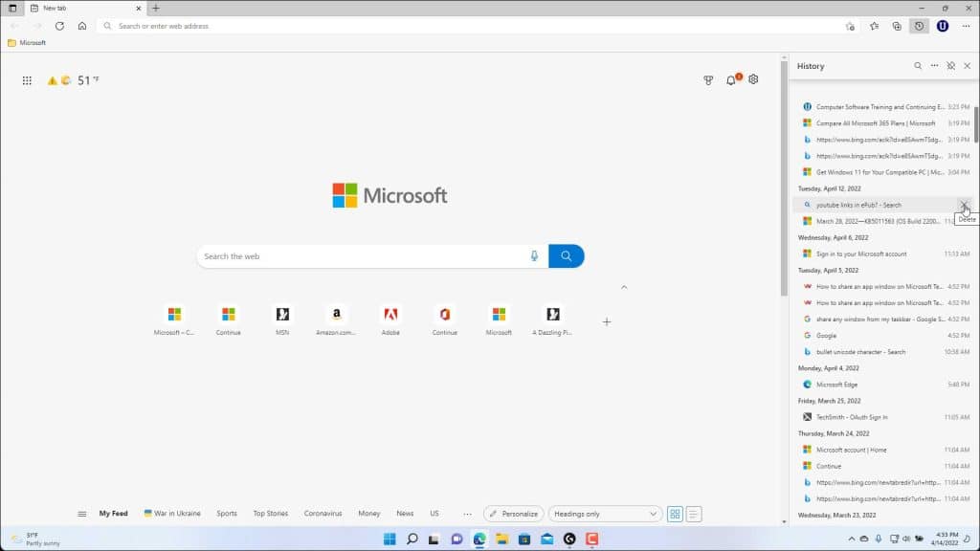Click the blue web search button
The image size is (980, 551).
tap(567, 256)
